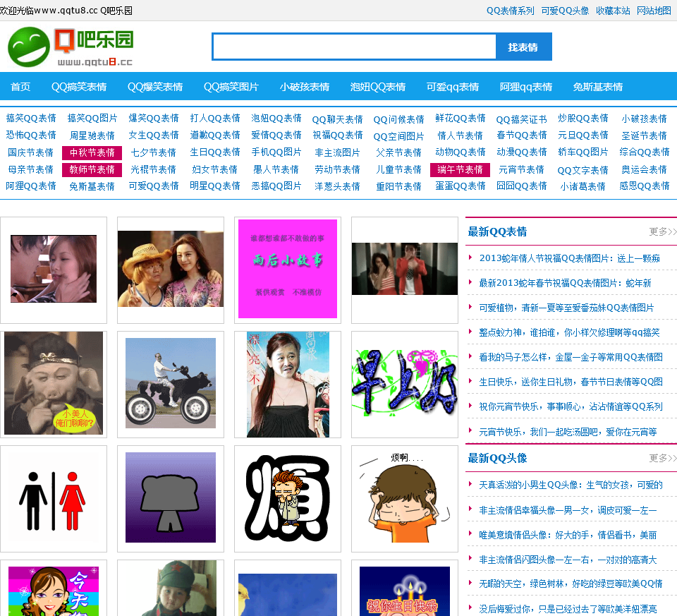This screenshot has width=677, height=616.
Task: Open the QQ文字表情 category link
Action: [x=583, y=170]
